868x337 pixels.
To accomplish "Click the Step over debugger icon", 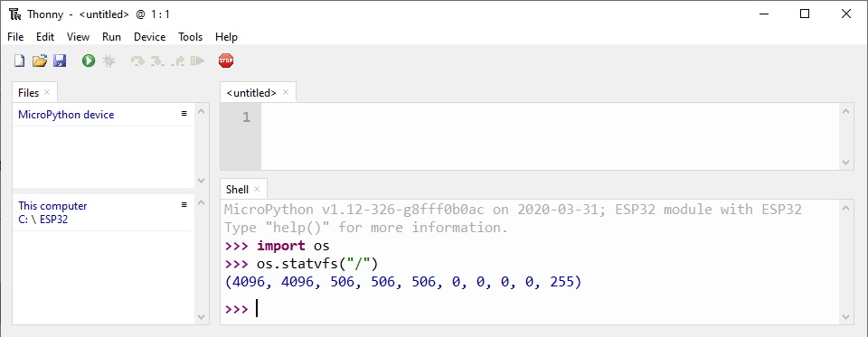I will pyautogui.click(x=137, y=61).
